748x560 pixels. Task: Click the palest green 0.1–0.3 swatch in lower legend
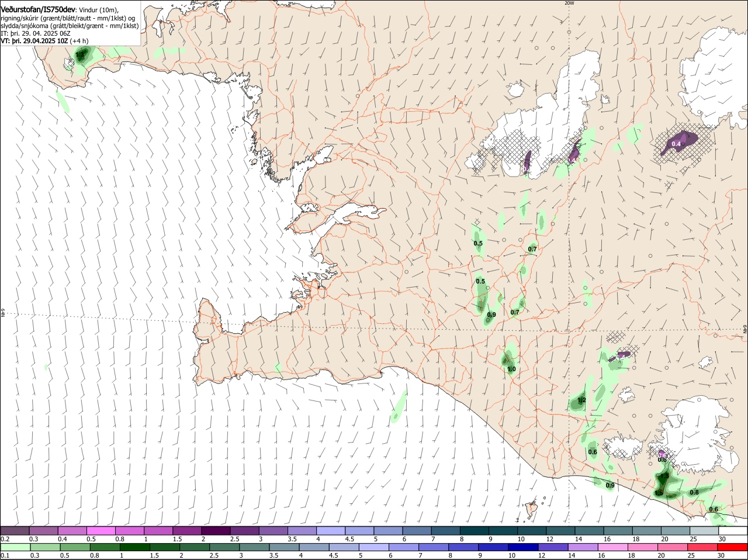click(15, 547)
